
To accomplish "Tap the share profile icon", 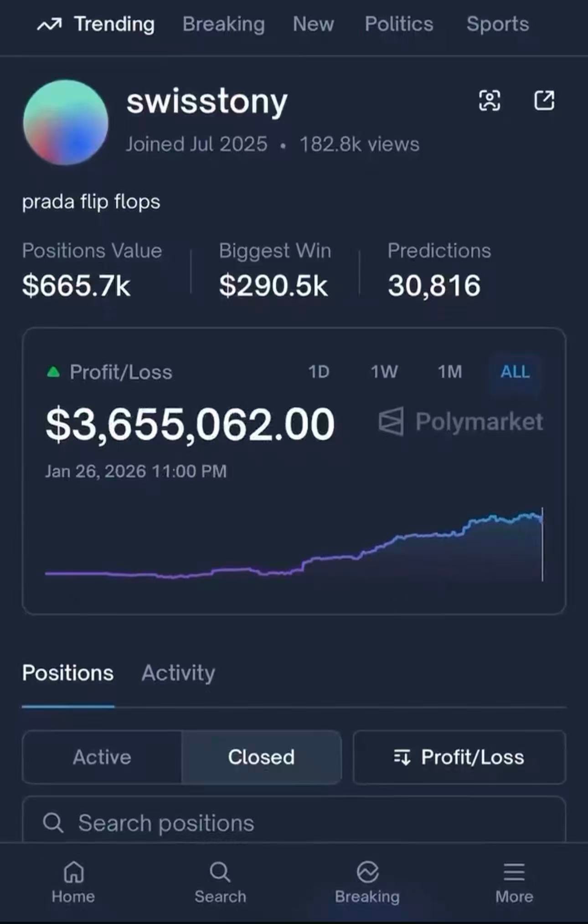I will tap(544, 100).
